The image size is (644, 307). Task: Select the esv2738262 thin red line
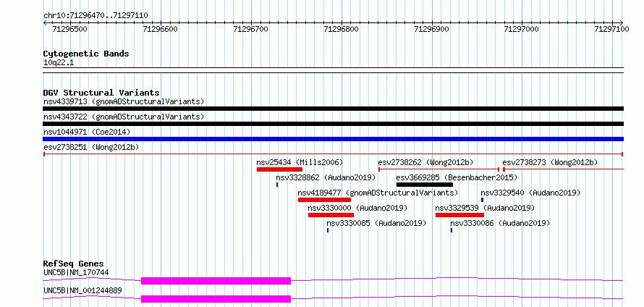pyautogui.click(x=438, y=169)
